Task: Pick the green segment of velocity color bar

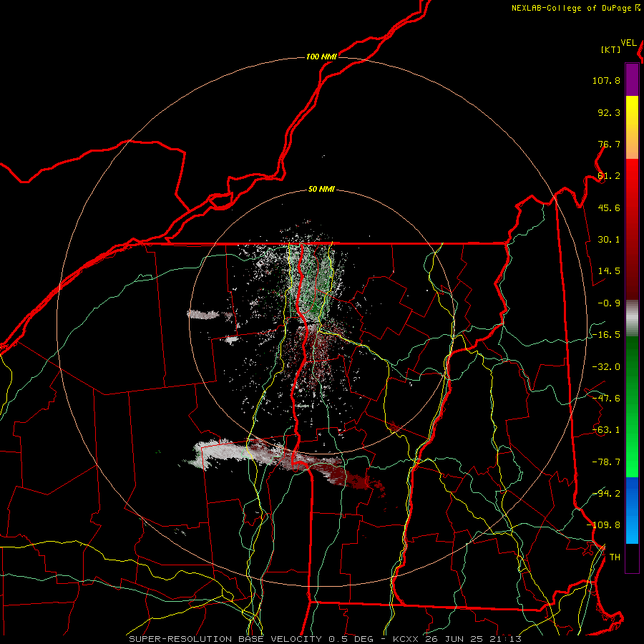Action: pyautogui.click(x=632, y=406)
